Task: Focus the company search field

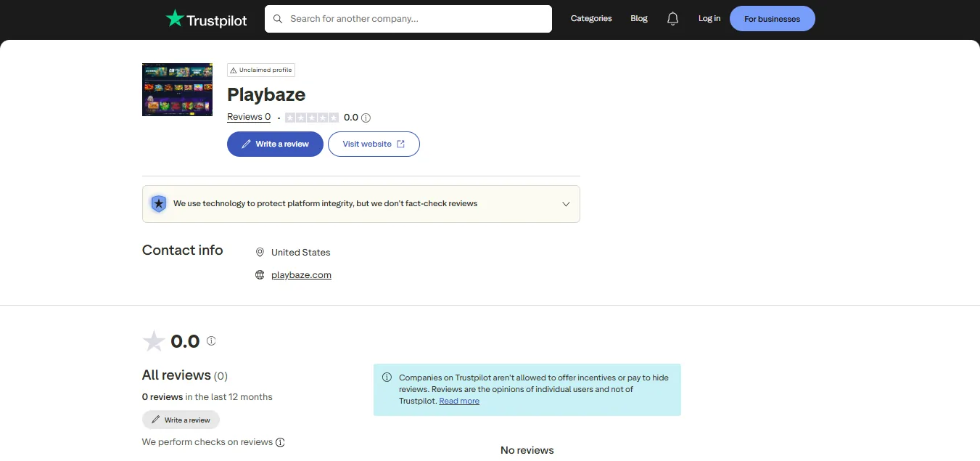Action: 408,19
